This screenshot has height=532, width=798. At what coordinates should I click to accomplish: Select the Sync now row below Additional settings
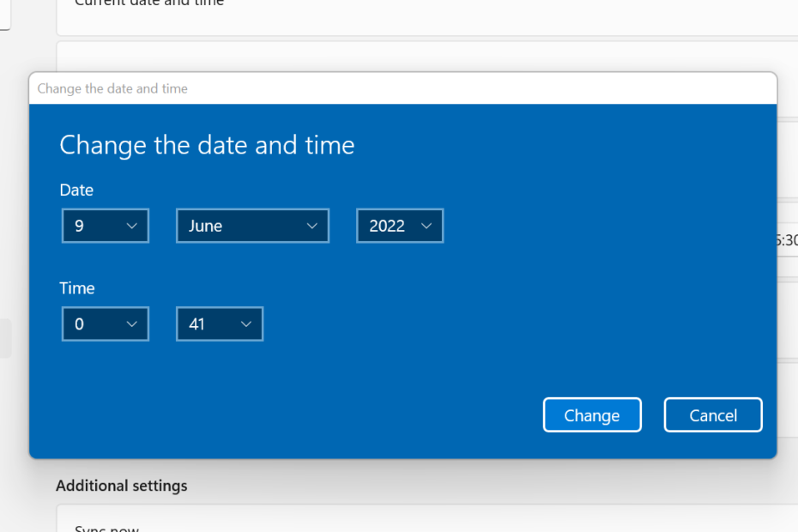427,518
